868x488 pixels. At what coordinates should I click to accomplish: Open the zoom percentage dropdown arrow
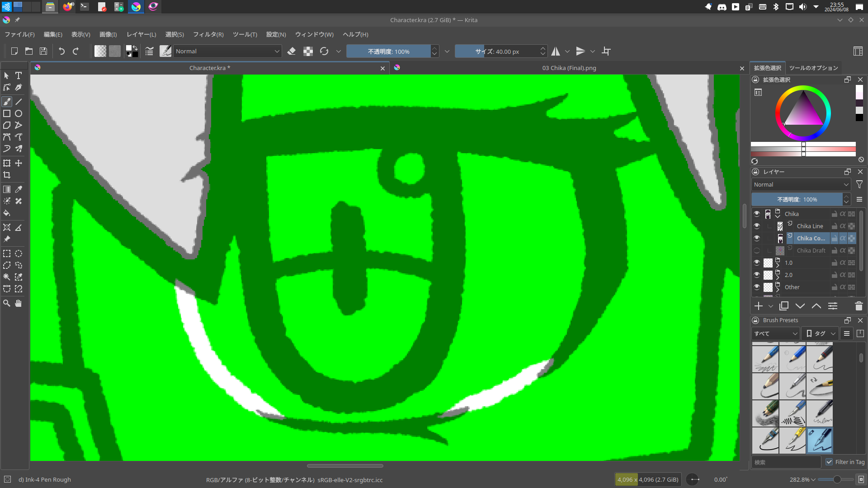[x=813, y=480]
